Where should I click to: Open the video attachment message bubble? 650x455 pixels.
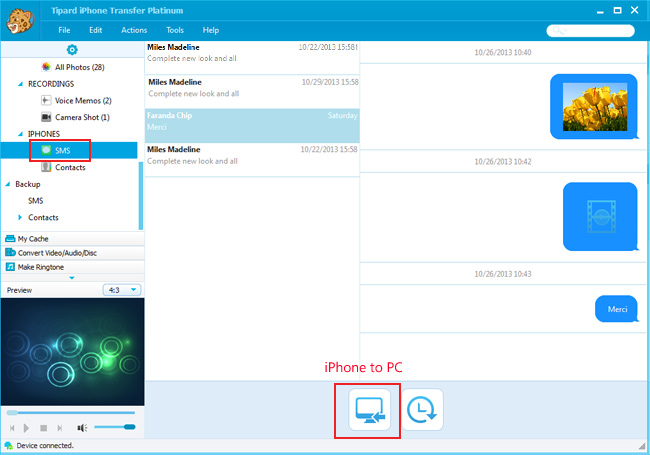(600, 216)
